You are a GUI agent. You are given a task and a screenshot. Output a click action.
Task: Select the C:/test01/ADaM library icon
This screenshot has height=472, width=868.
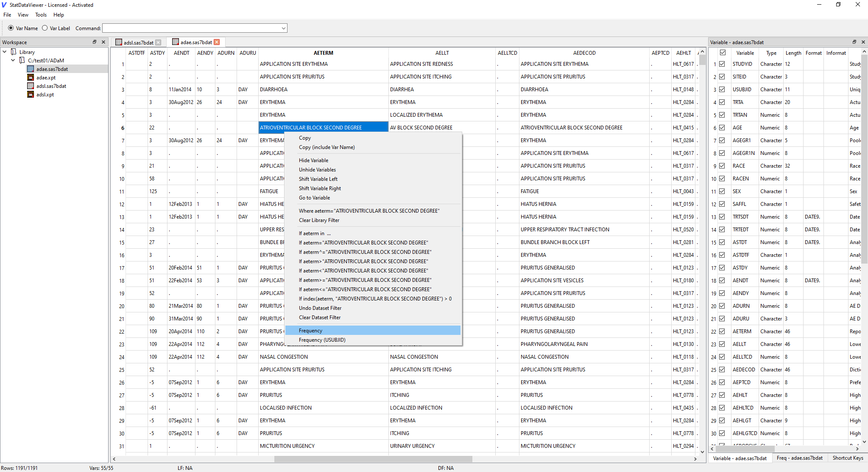(x=22, y=60)
